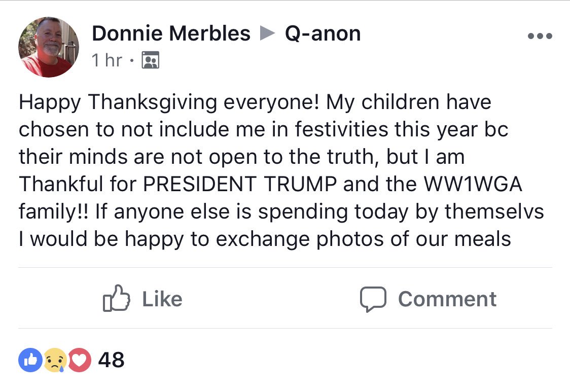Open the 1 hr post timestamp
This screenshot has width=570, height=392.
click(x=107, y=60)
